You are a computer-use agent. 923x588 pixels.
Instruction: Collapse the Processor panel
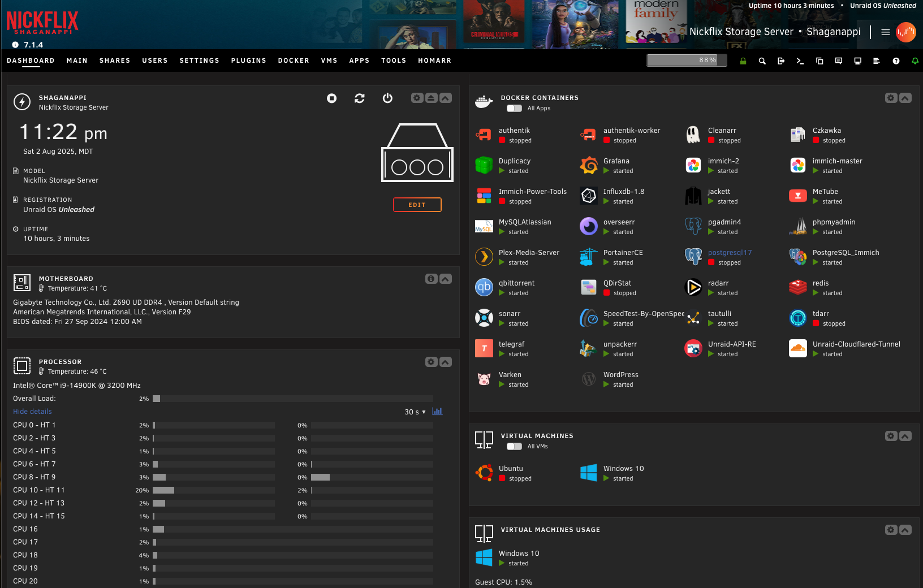point(446,362)
